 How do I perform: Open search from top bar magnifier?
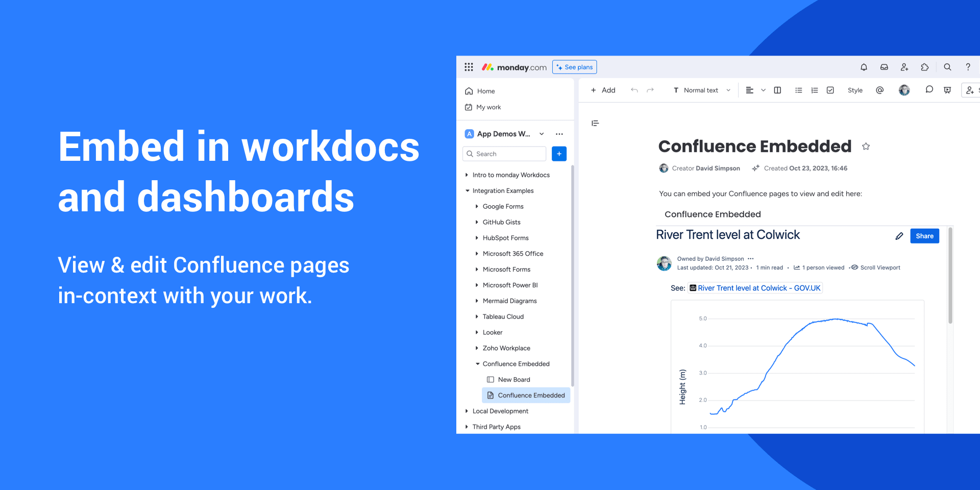(947, 67)
